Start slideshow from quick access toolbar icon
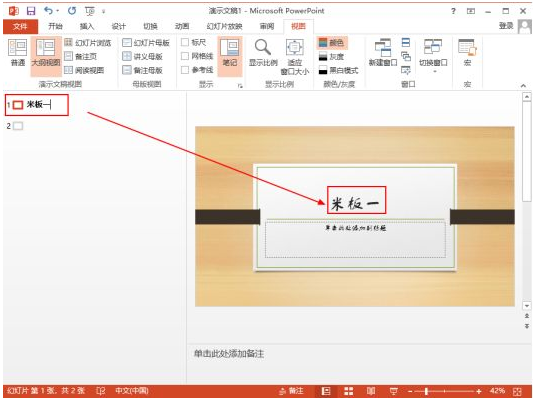 click(x=90, y=11)
